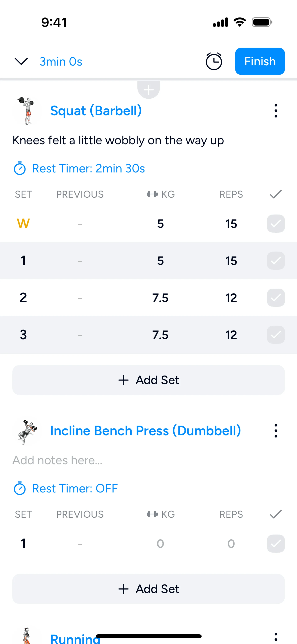Open Squat (Barbell) three-dot options menu
Screen dimensions: 297x644
[x=275, y=111]
